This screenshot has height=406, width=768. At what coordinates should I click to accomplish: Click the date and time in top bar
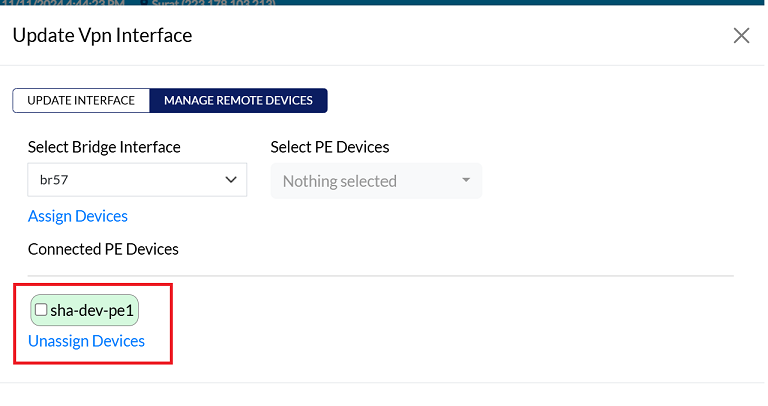point(63,3)
